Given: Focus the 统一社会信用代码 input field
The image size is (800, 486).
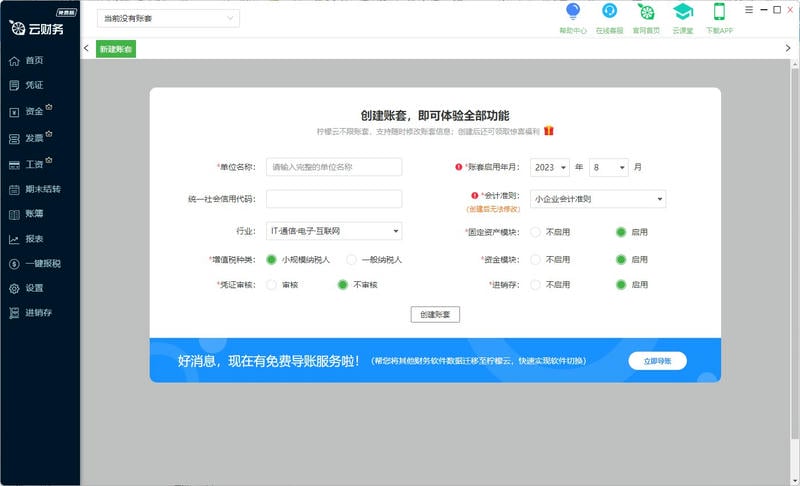Looking at the screenshot, I should tap(334, 199).
